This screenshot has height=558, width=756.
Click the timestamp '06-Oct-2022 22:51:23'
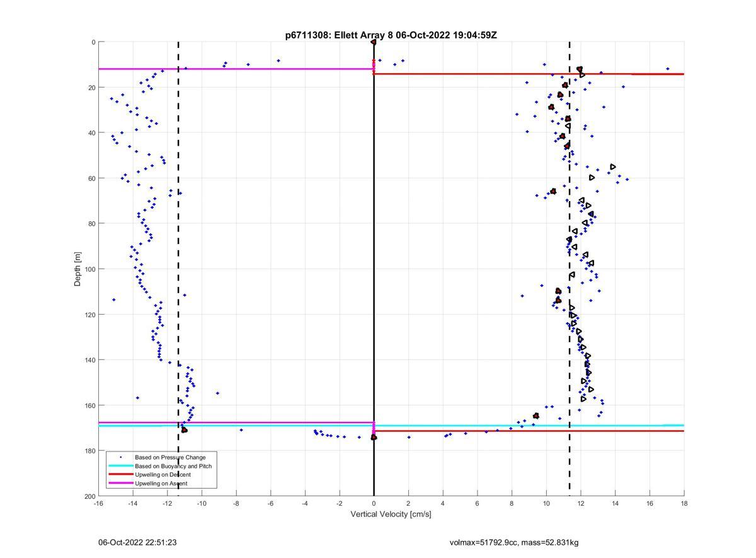point(137,543)
